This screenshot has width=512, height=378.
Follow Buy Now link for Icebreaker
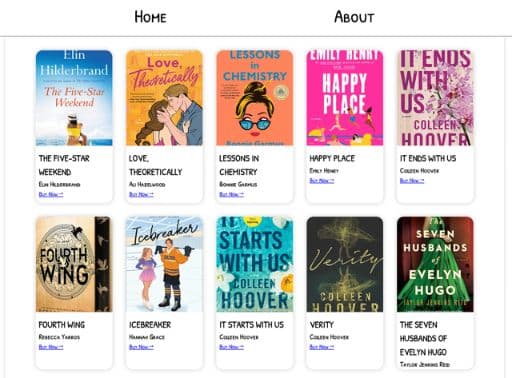click(141, 347)
